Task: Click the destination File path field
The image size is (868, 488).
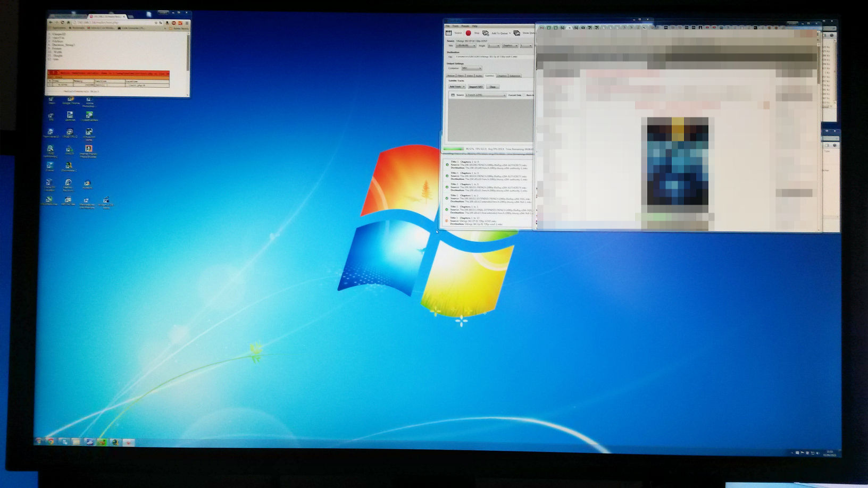Action: (x=494, y=56)
